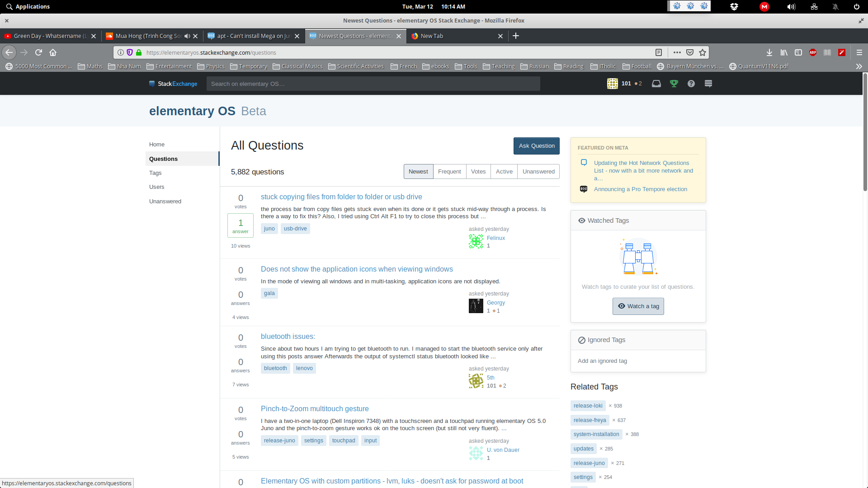Bookmark this page with the star icon

(x=702, y=52)
